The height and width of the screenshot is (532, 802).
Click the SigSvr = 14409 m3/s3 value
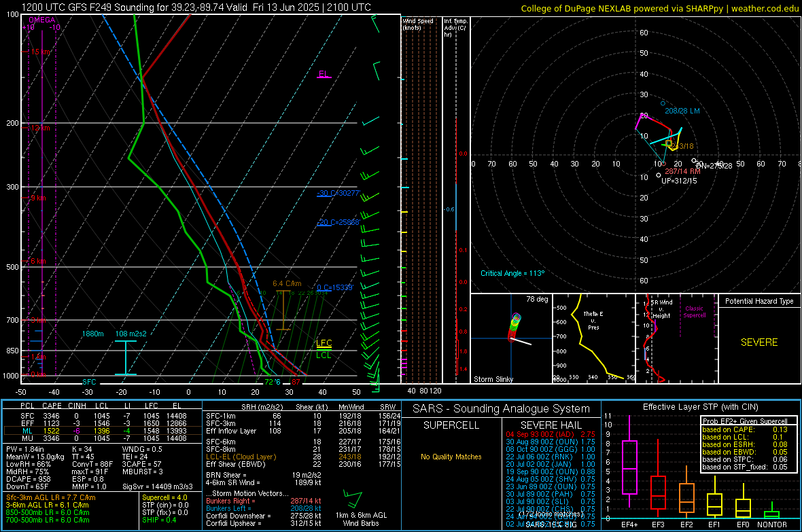tap(158, 487)
